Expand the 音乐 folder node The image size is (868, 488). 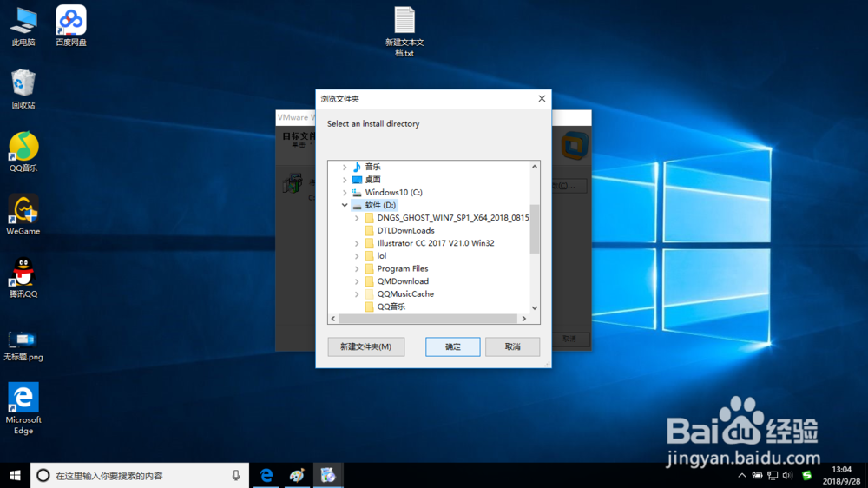345,167
